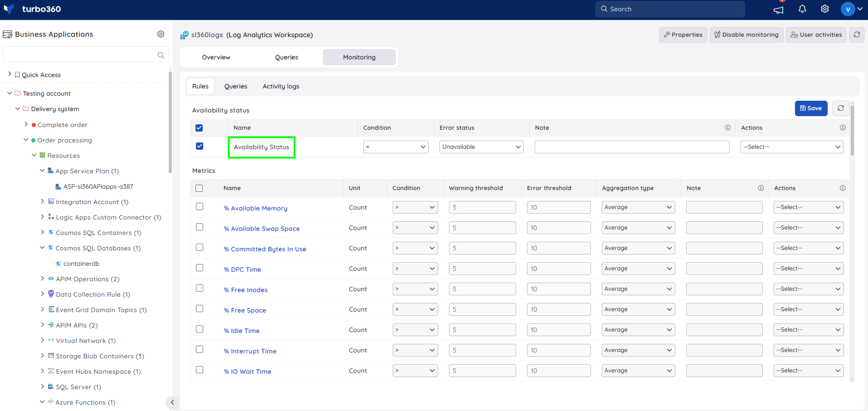The height and width of the screenshot is (411, 868).
Task: Check the % Available Swap Space checkbox
Action: tap(200, 227)
